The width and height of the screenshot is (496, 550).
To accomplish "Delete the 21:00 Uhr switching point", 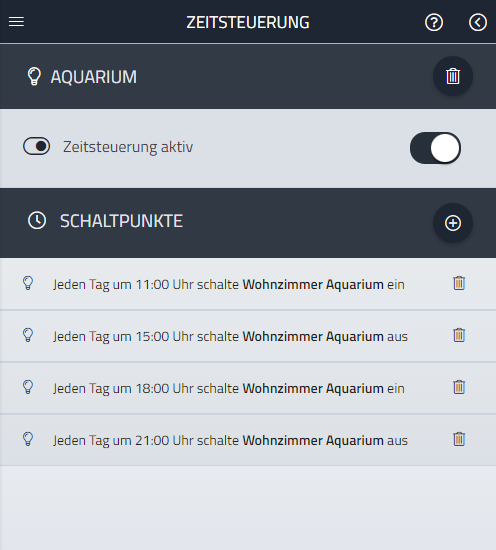I will pyautogui.click(x=459, y=439).
